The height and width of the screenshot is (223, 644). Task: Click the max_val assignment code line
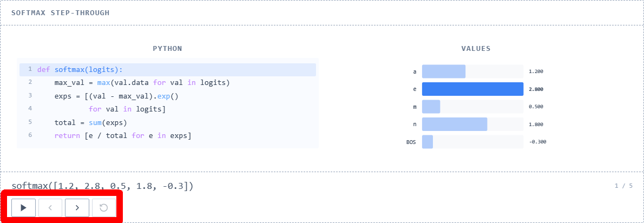(142, 83)
